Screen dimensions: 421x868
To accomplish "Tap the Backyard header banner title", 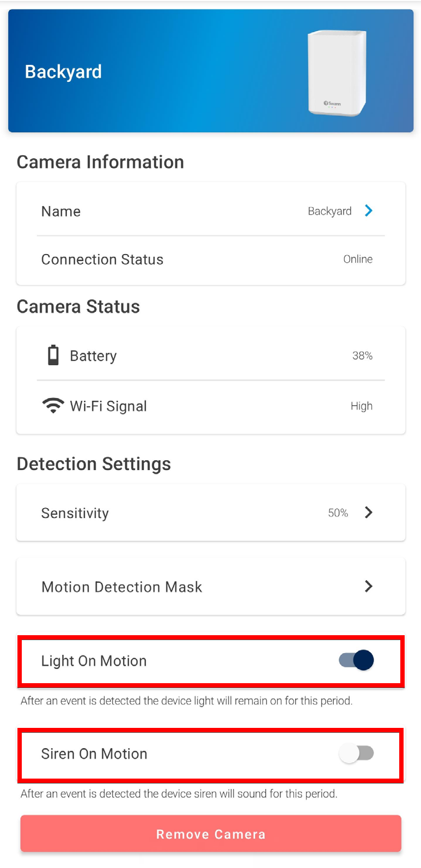I will pyautogui.click(x=63, y=71).
